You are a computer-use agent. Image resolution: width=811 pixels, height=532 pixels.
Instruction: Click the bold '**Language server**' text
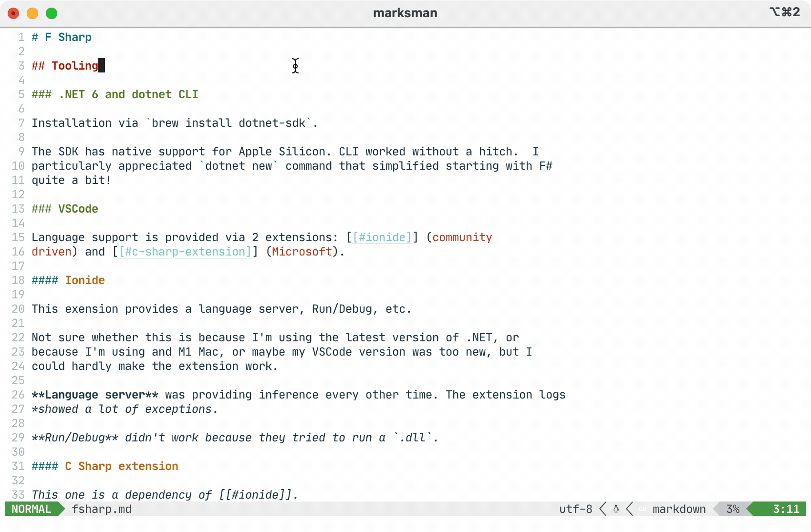pos(95,395)
